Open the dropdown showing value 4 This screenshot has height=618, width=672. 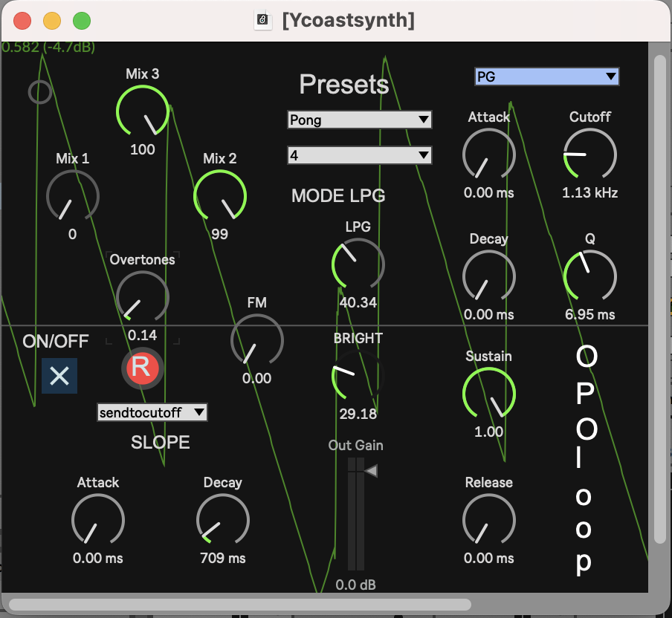[x=360, y=155]
